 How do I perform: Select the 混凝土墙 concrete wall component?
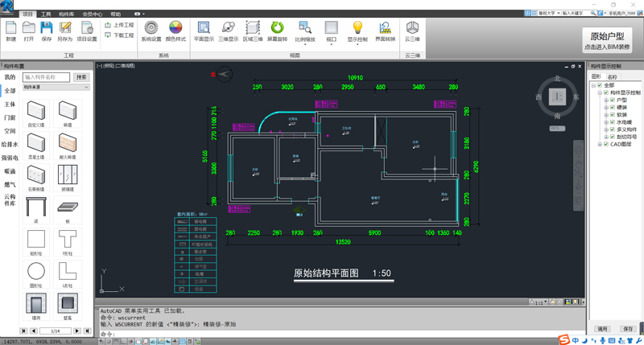[x=36, y=146]
